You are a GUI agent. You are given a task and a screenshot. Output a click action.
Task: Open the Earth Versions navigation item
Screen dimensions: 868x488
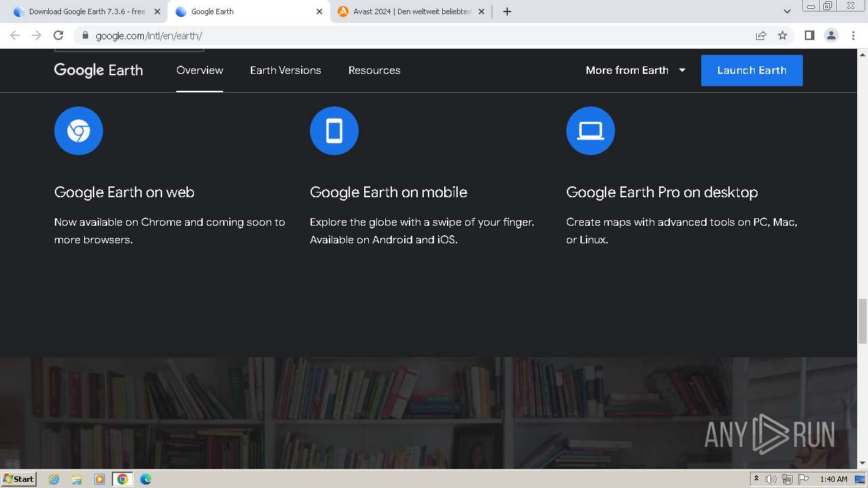285,70
